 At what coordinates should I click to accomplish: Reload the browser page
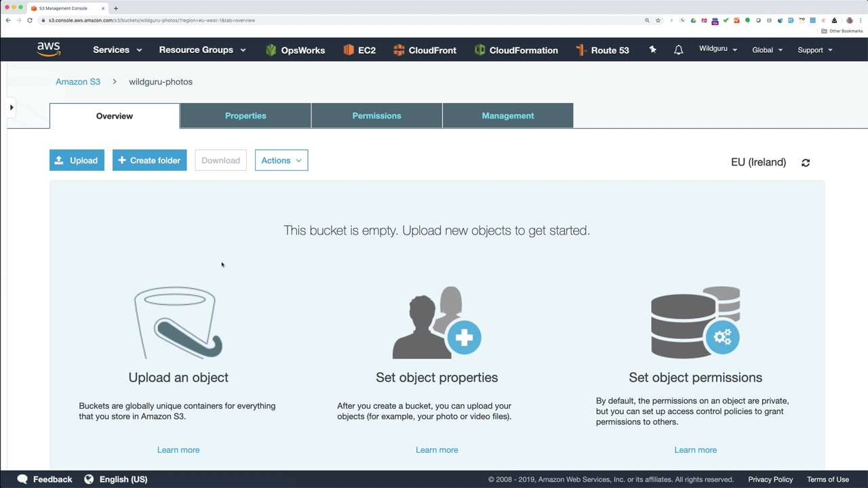pyautogui.click(x=30, y=20)
